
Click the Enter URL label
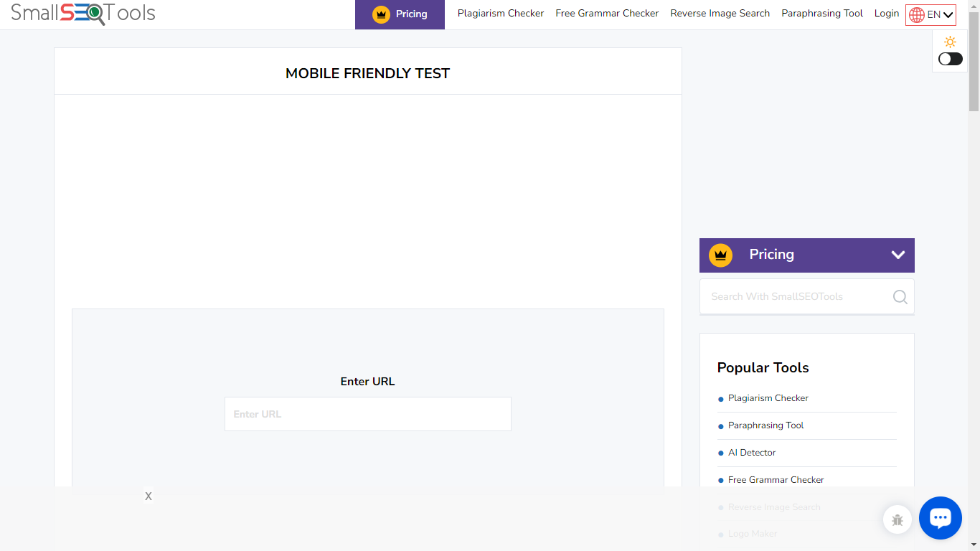(368, 382)
